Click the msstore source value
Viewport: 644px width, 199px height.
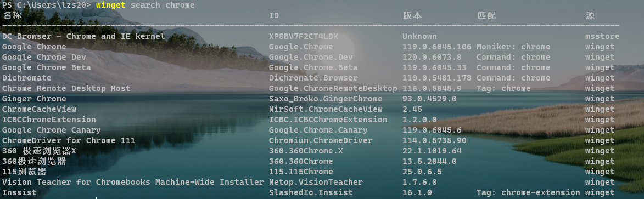(602, 37)
